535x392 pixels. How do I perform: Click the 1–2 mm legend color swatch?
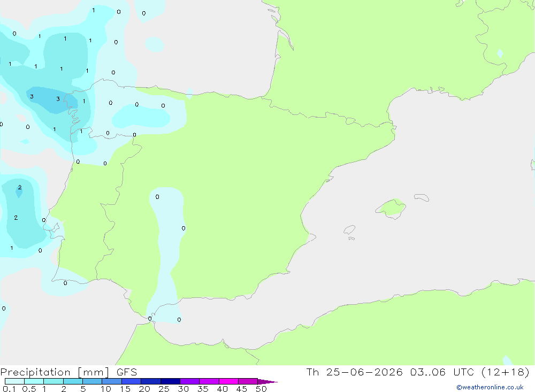click(53, 381)
